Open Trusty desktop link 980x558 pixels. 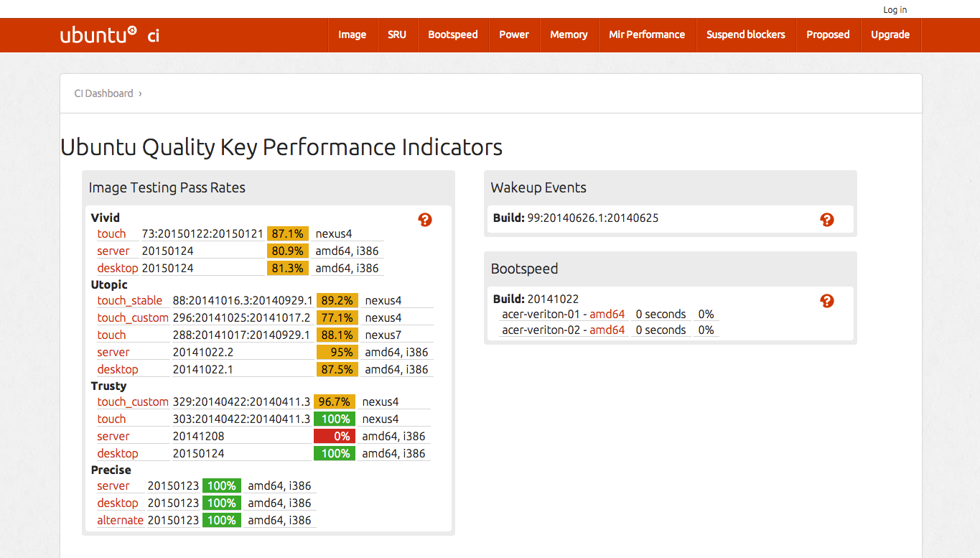(118, 453)
